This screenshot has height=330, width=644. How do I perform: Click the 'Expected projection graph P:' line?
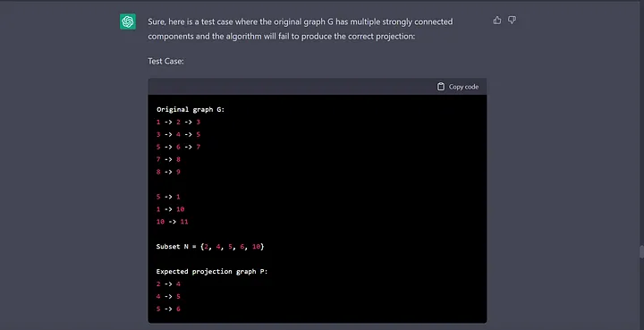click(x=212, y=272)
